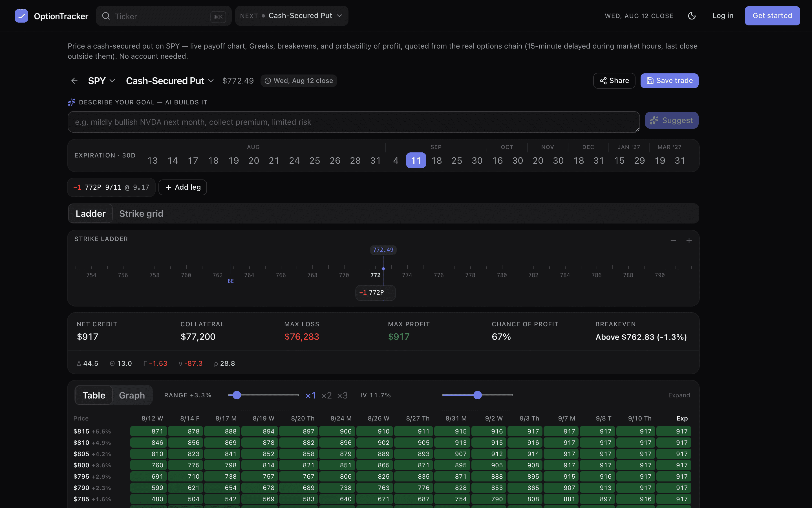Select expiration Oct 16
Image resolution: width=812 pixels, height=508 pixels.
point(498,161)
